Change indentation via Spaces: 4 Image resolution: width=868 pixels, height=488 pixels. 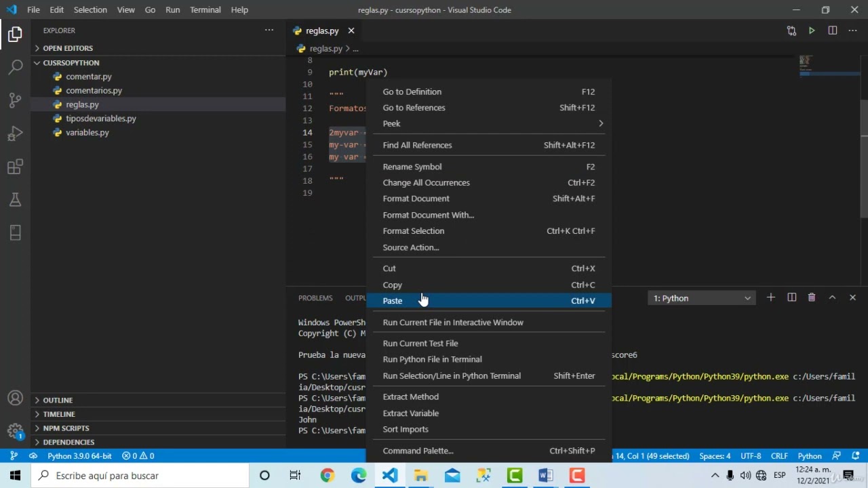(x=715, y=456)
